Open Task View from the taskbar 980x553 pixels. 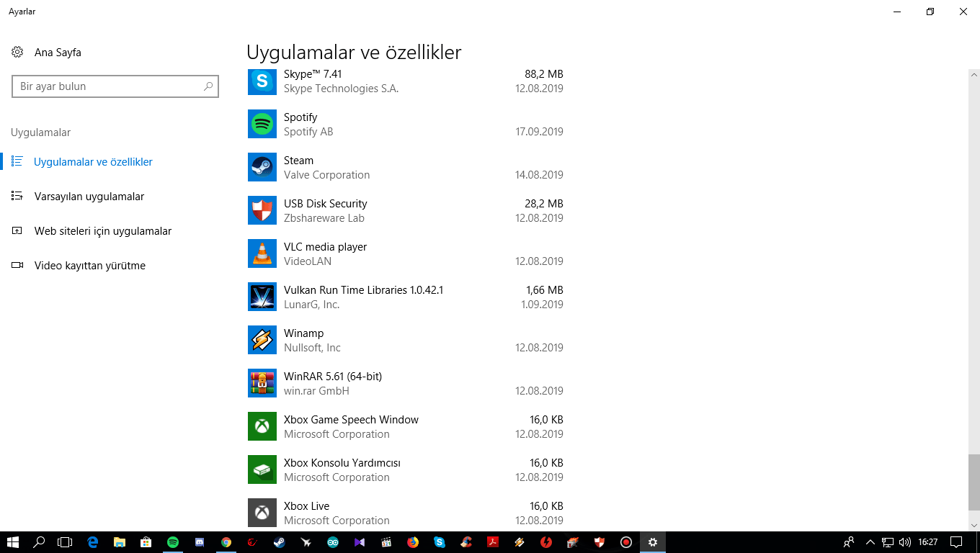coord(66,542)
